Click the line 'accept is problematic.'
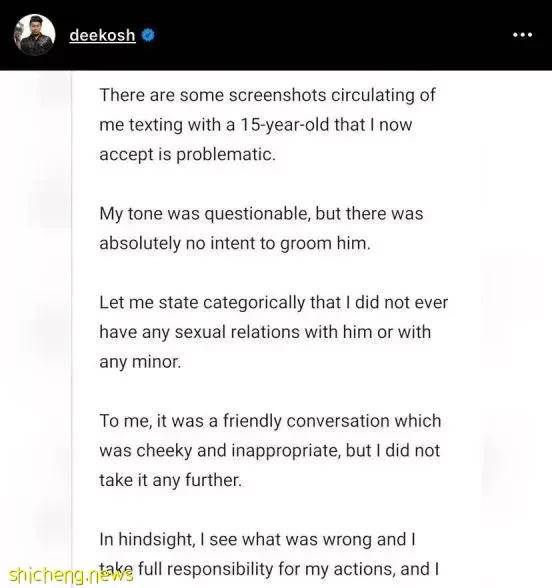 click(188, 154)
